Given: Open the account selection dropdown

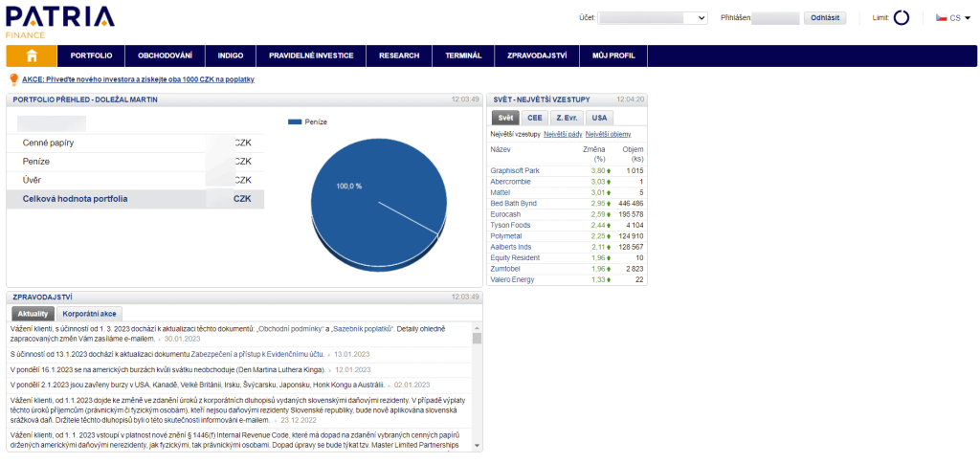Looking at the screenshot, I should pyautogui.click(x=652, y=18).
